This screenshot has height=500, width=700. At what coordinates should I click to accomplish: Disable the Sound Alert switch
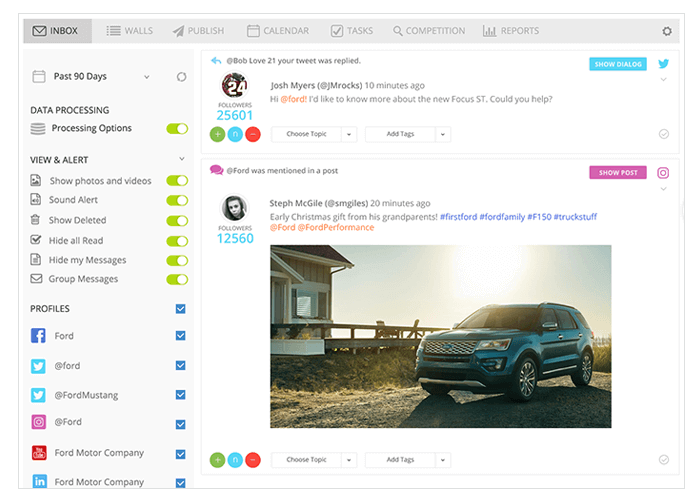177,200
